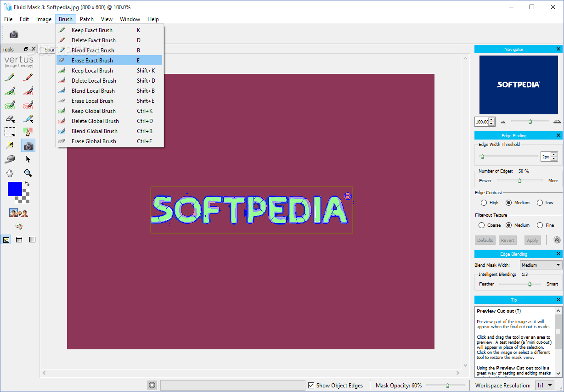Switch to third workspace layout icon
This screenshot has width=564, height=392.
click(x=32, y=240)
